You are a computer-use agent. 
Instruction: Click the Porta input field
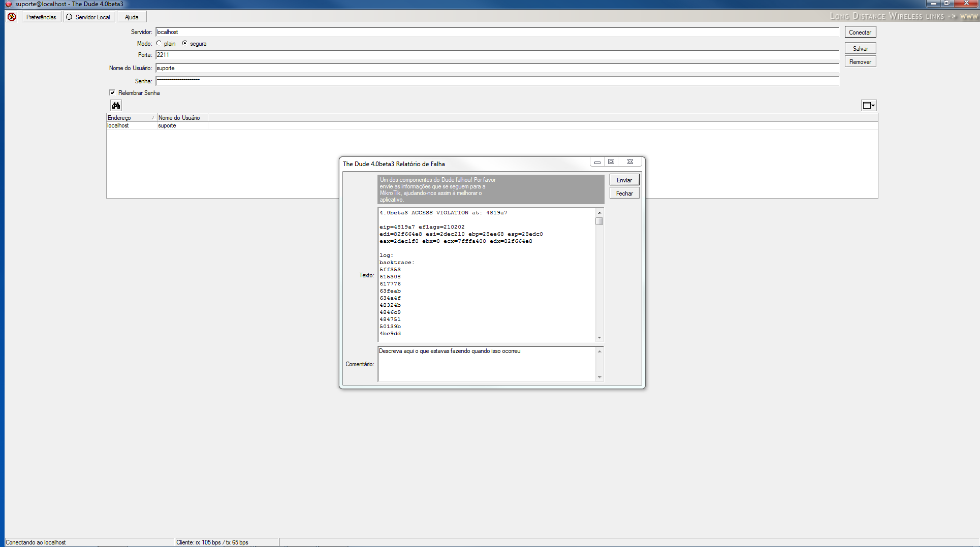point(497,55)
